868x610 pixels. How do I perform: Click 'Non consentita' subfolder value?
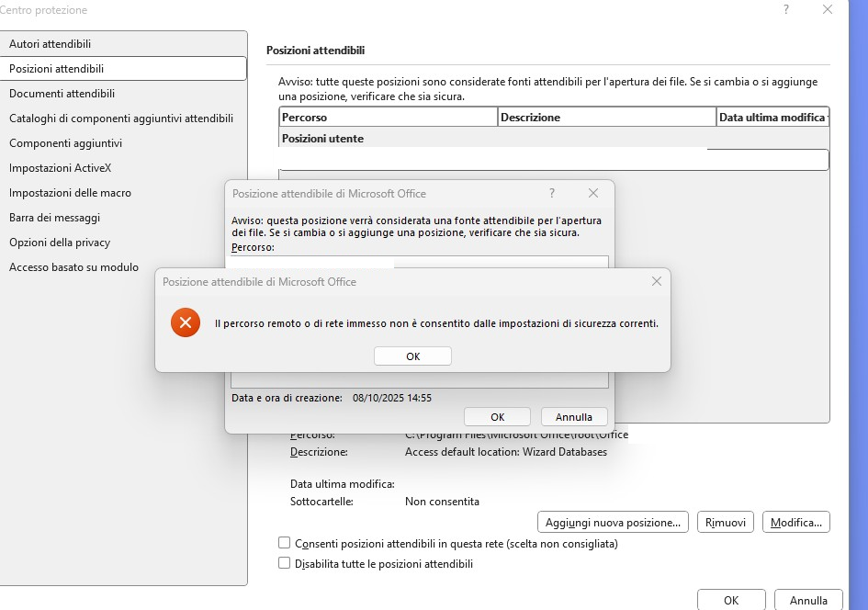(x=442, y=502)
